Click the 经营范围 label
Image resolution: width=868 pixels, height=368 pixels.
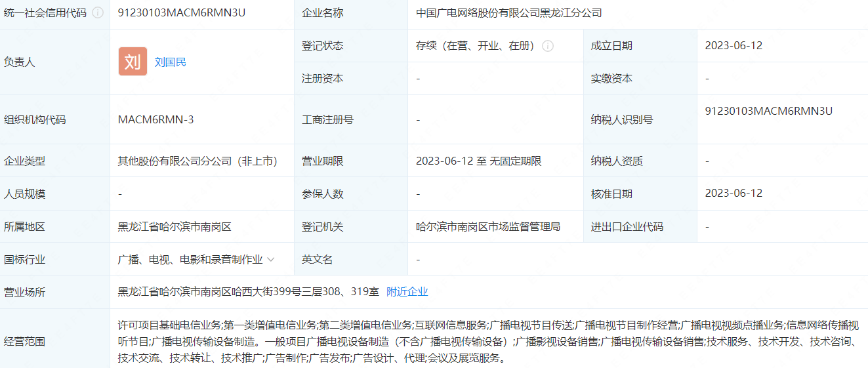click(25, 342)
